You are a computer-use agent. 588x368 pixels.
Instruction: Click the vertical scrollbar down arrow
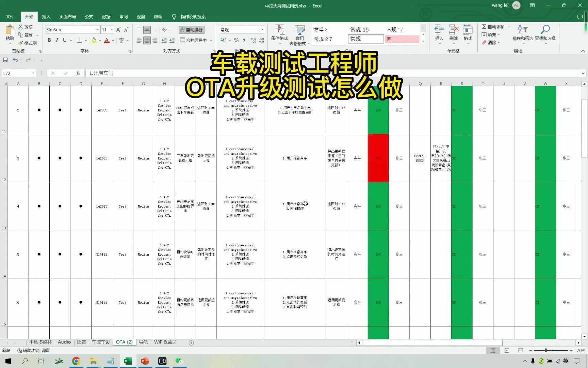(585, 336)
